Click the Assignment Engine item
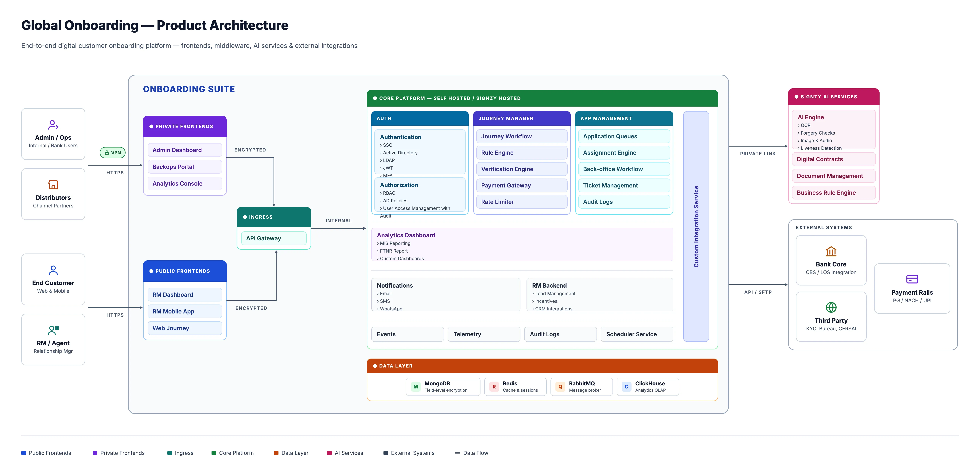The height and width of the screenshot is (472, 980). coord(624,153)
